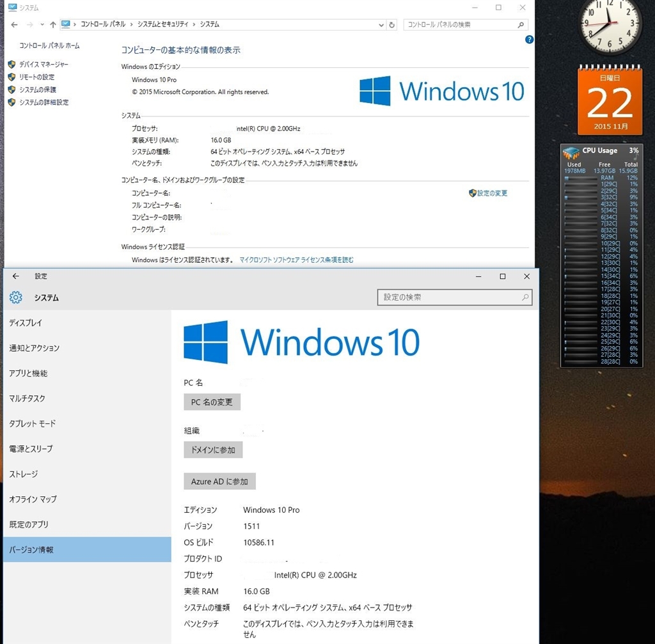Image resolution: width=655 pixels, height=644 pixels.
Task: Click shield icon beside デバイス マネージャー
Action: point(12,65)
